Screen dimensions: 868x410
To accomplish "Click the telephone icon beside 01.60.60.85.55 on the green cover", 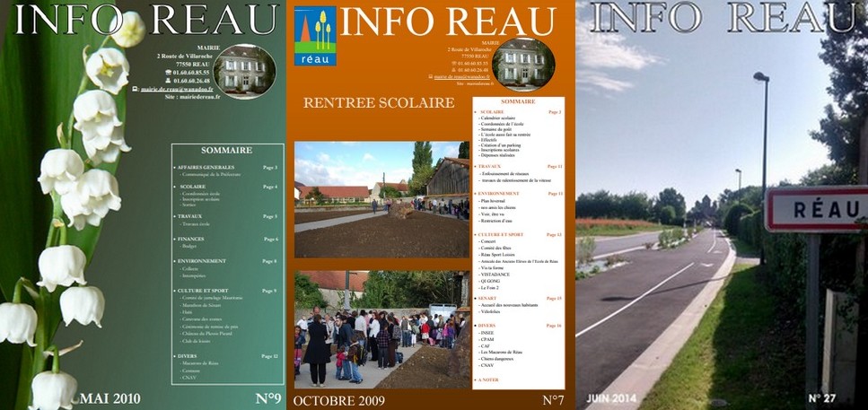I will coord(168,72).
